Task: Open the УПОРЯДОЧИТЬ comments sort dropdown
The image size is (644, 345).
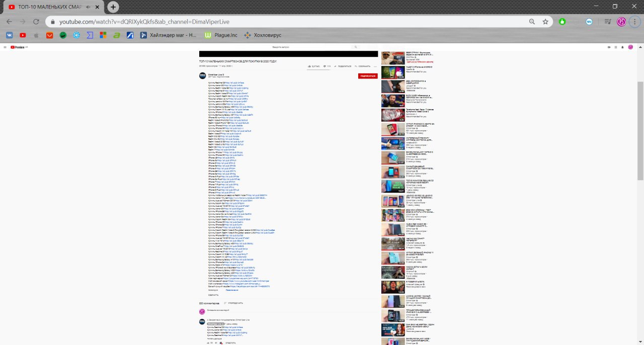Action: pos(234,303)
